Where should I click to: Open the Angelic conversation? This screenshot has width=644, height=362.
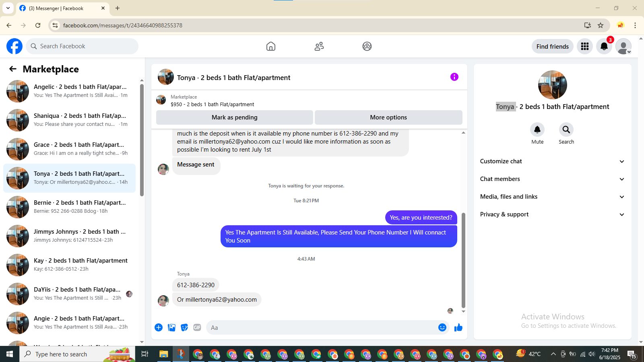click(69, 91)
